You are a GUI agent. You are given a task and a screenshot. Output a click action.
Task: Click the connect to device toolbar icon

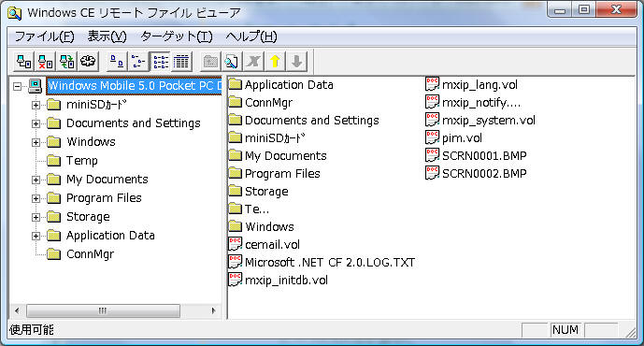pos(23,62)
